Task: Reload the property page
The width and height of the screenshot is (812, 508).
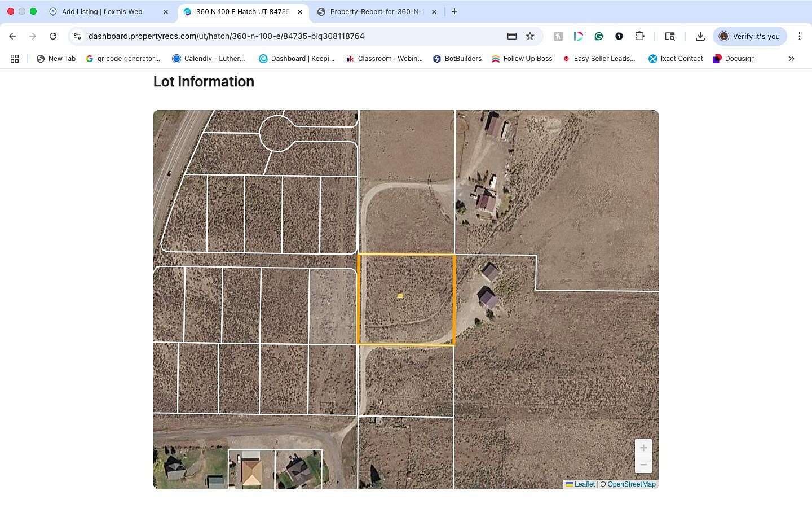Action: coord(53,36)
